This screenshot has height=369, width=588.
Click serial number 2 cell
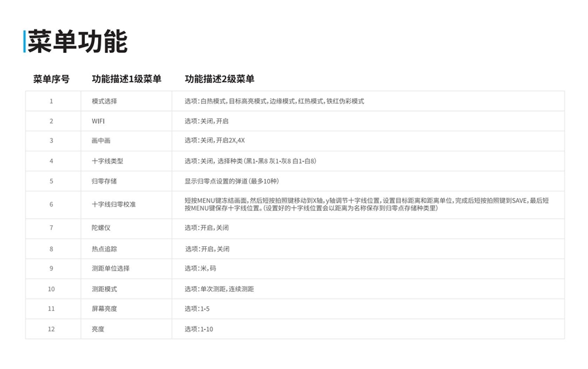pyautogui.click(x=53, y=121)
